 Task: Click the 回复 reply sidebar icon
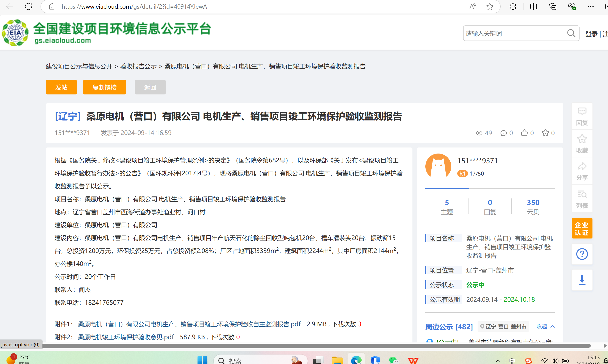click(x=582, y=116)
